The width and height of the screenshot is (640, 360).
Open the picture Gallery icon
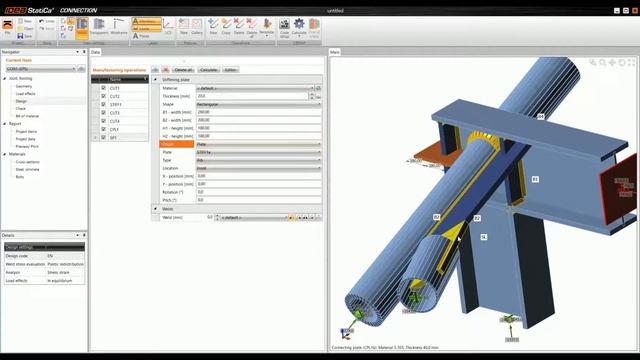point(197,27)
